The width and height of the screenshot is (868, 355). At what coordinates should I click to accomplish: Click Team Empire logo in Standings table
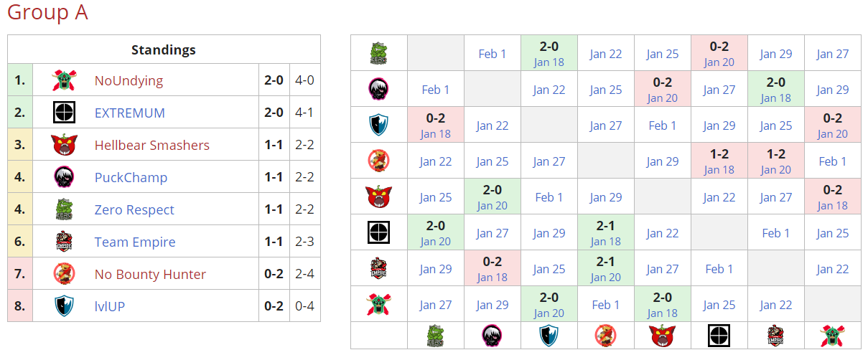coord(64,242)
